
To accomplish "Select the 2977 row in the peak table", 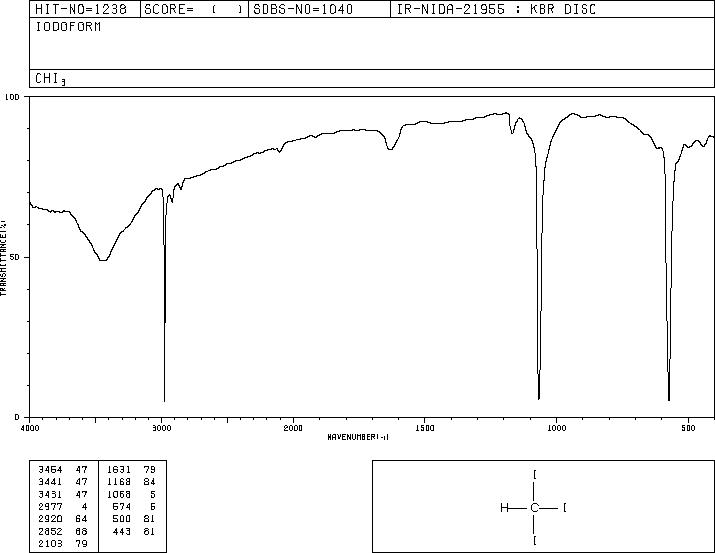I will click(x=63, y=506).
